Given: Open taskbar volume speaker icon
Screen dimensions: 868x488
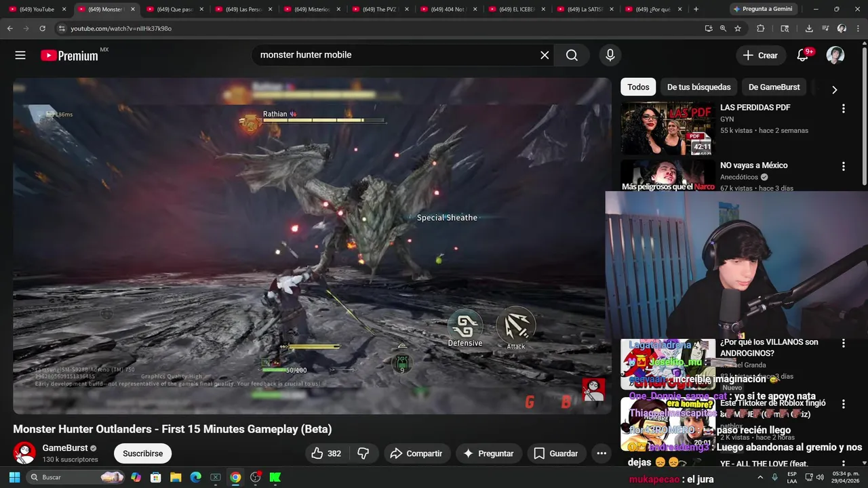Looking at the screenshot, I should (819, 477).
